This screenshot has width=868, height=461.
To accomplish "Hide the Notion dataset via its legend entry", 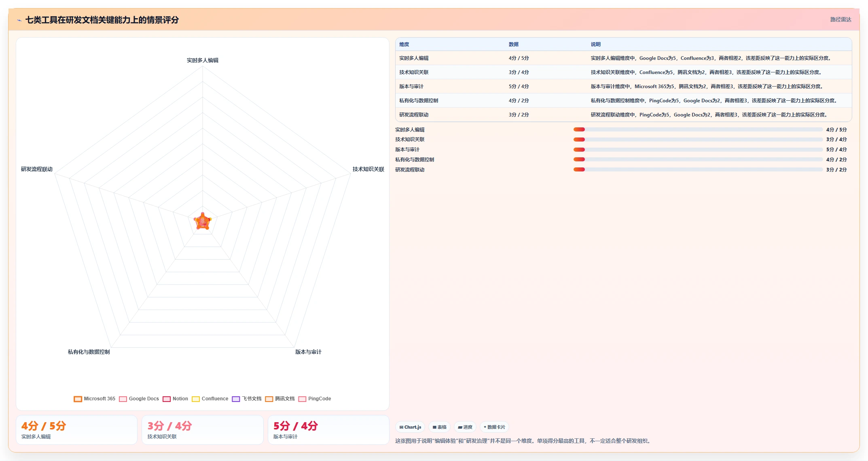I will (x=176, y=399).
